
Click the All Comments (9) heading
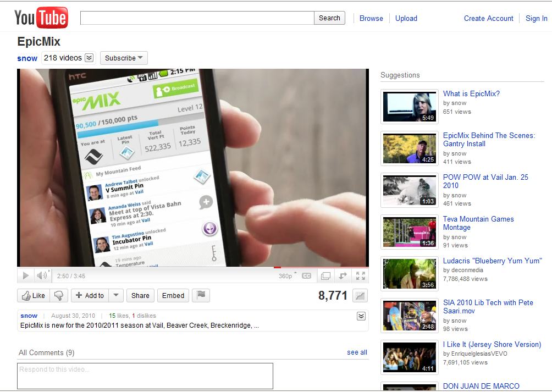47,352
